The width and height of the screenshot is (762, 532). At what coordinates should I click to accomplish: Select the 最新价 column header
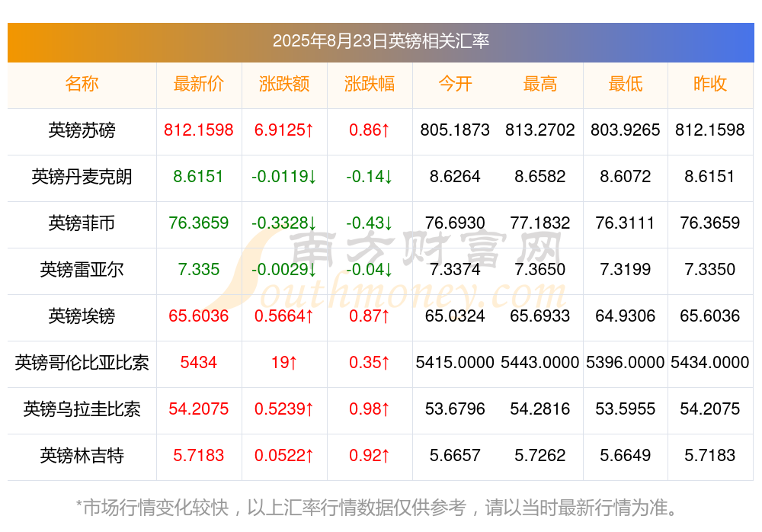click(198, 84)
